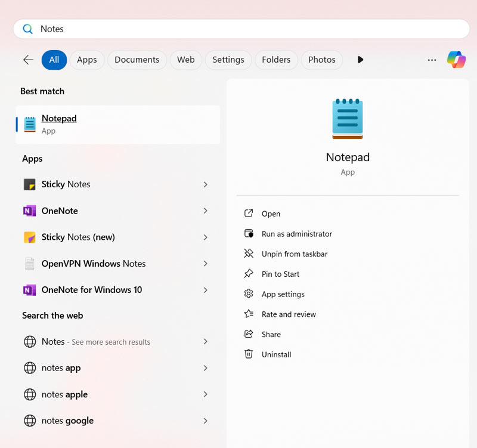Choose Run as administrator

297,234
